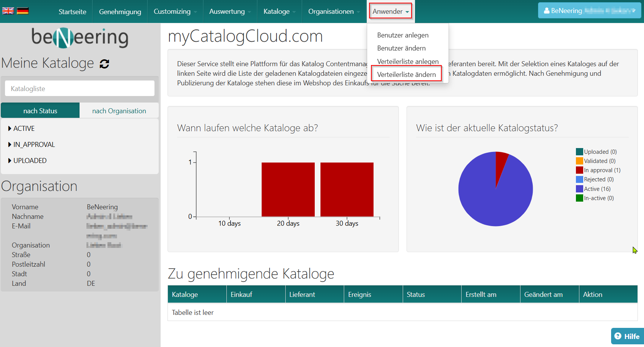Open the Genehmigung page
644x347 pixels.
[120, 11]
